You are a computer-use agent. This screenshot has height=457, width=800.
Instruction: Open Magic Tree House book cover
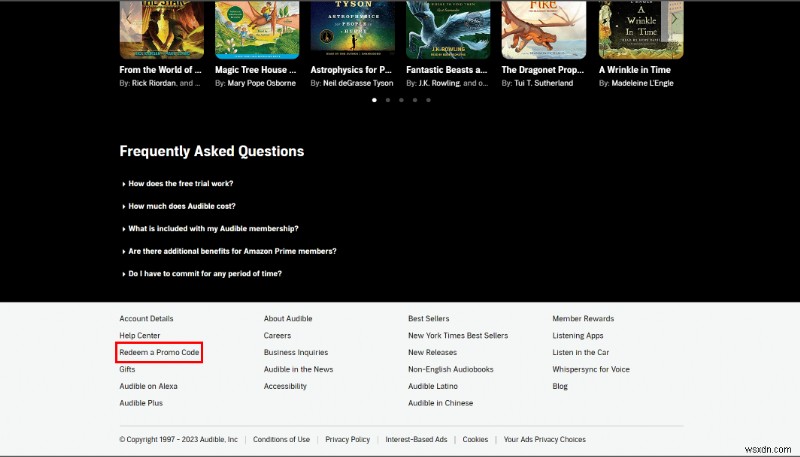[x=257, y=30]
